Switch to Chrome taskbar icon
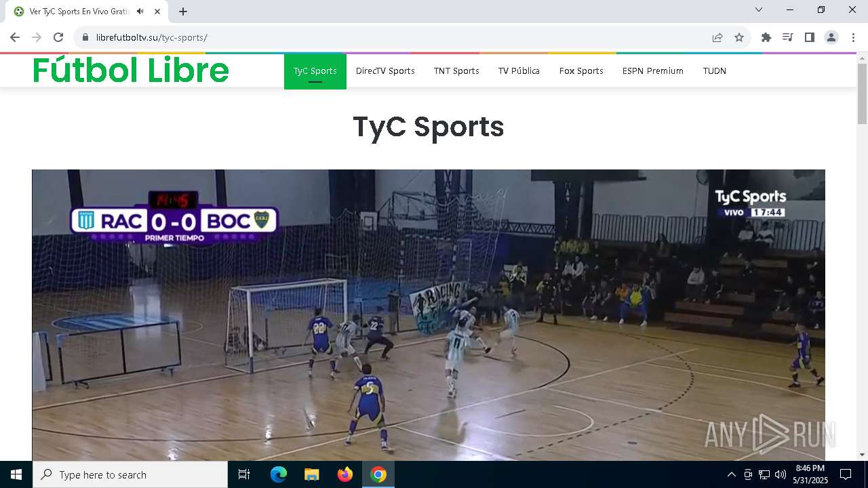This screenshot has width=868, height=488. click(x=378, y=474)
